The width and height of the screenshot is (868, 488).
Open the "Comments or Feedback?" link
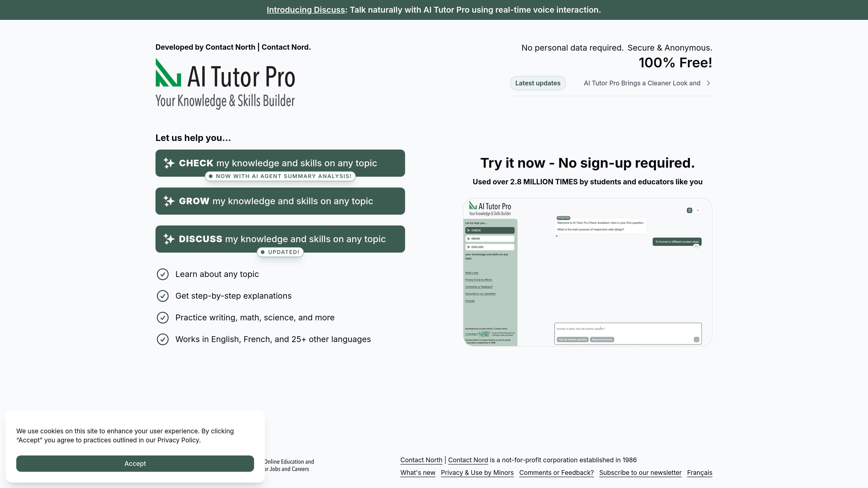(556, 473)
